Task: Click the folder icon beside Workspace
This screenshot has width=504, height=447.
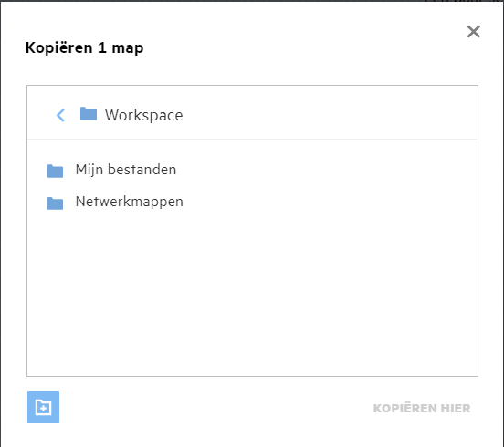Action: (89, 114)
